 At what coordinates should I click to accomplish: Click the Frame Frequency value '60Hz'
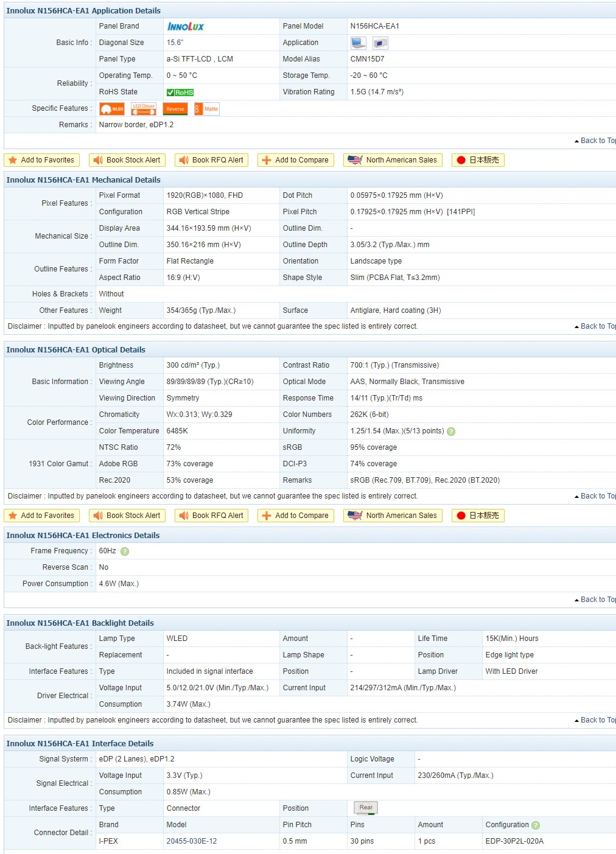tap(108, 551)
